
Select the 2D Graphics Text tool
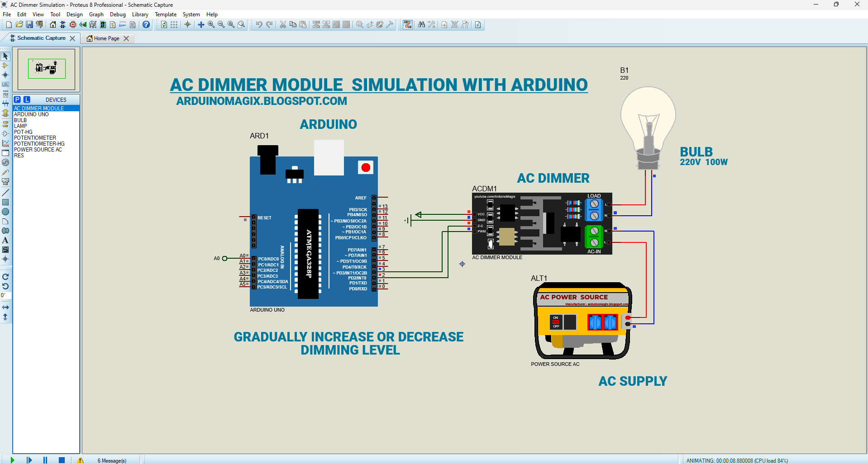(5, 240)
